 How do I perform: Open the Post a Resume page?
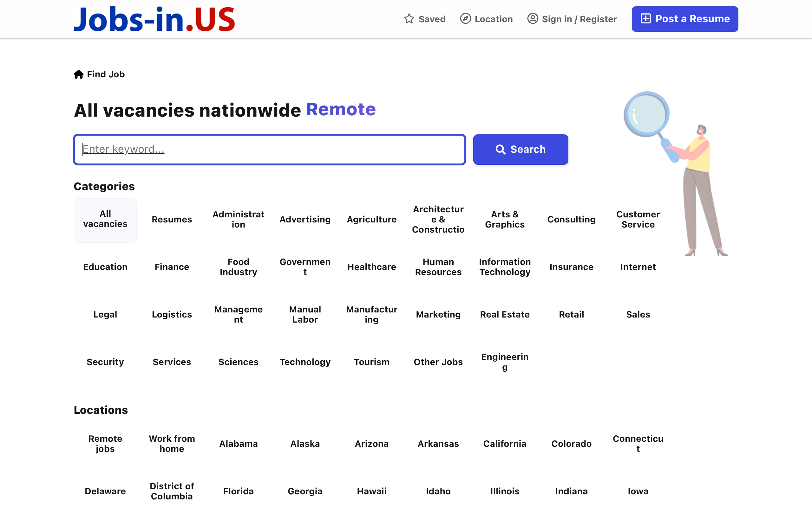[684, 19]
